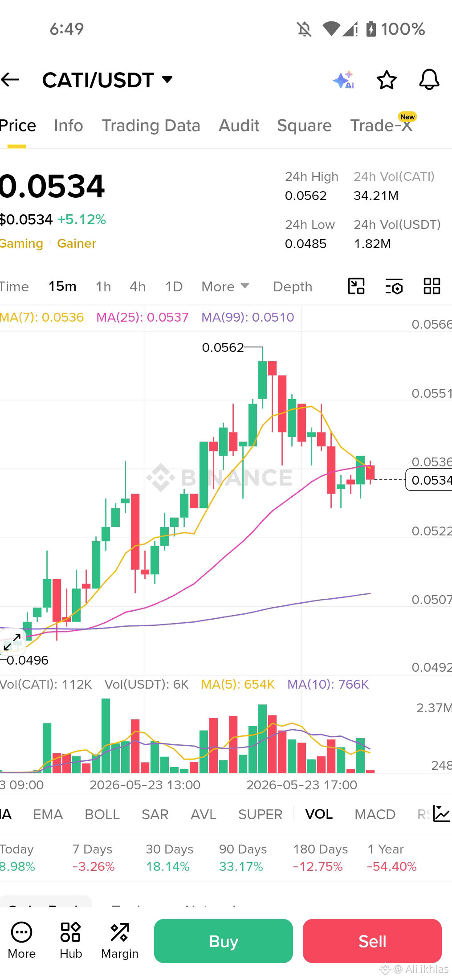Screen dimensions: 452x980
Task: Tap the volume MA(5): 654K legend
Action: click(238, 684)
